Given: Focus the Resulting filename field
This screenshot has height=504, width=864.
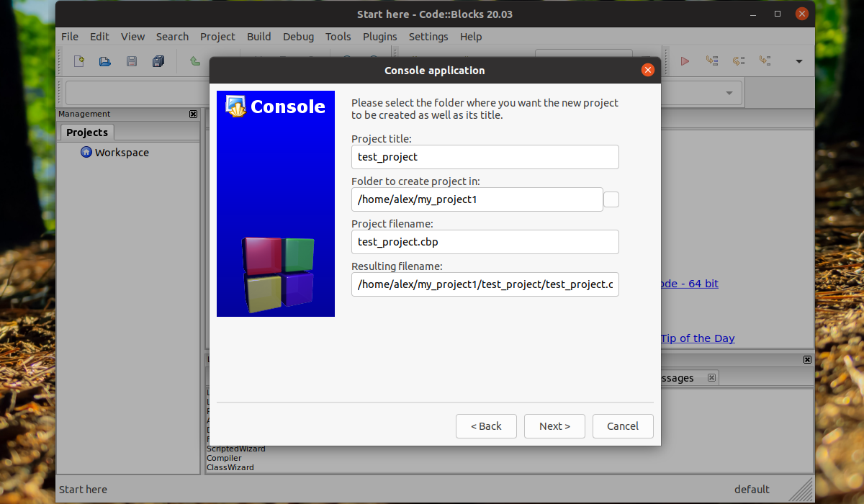Looking at the screenshot, I should 485,284.
